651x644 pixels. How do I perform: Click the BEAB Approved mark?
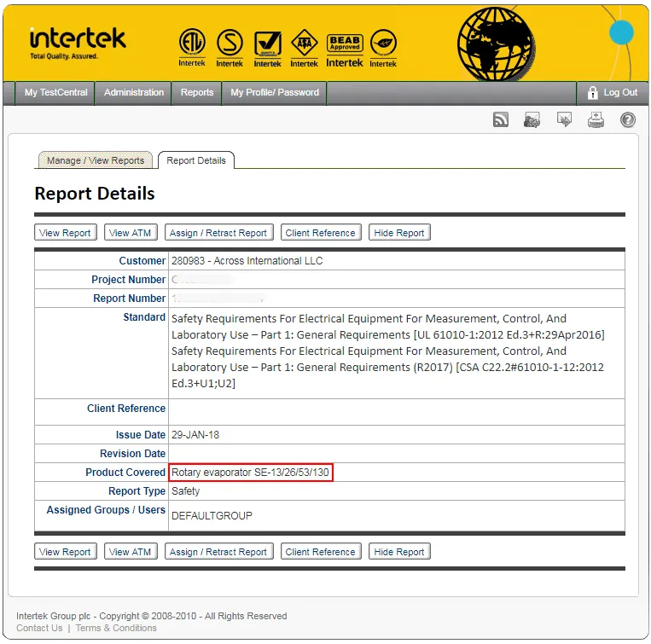(x=344, y=50)
